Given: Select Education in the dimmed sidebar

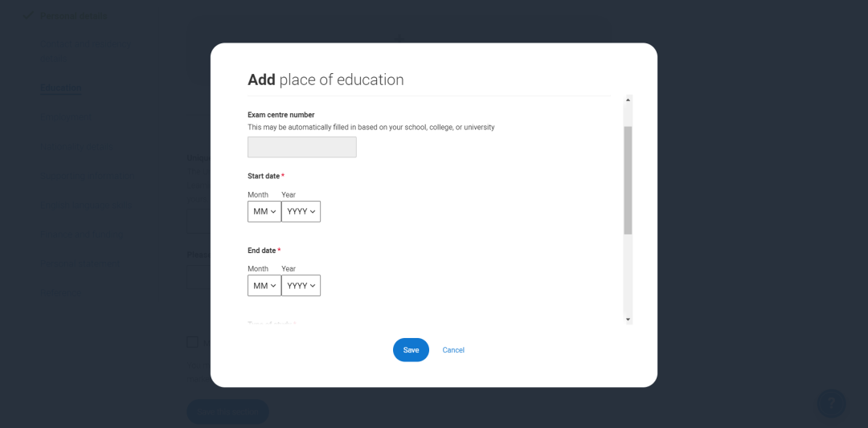Looking at the screenshot, I should [x=61, y=88].
